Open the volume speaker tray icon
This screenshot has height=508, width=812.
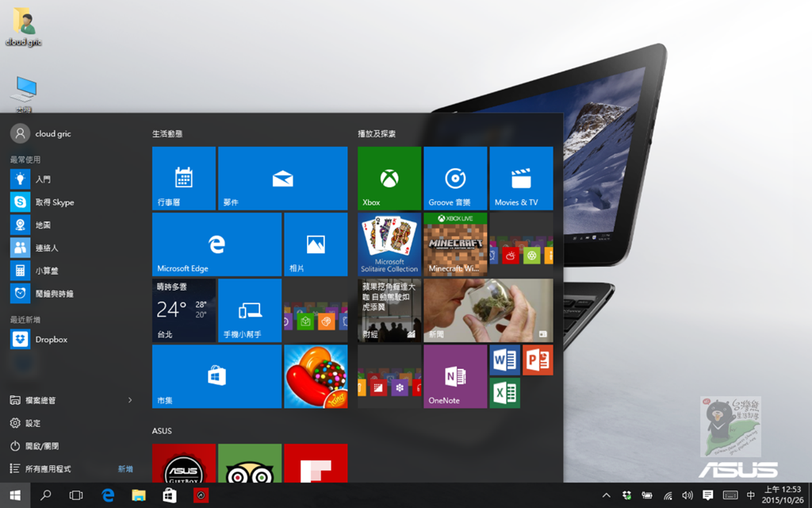[688, 495]
